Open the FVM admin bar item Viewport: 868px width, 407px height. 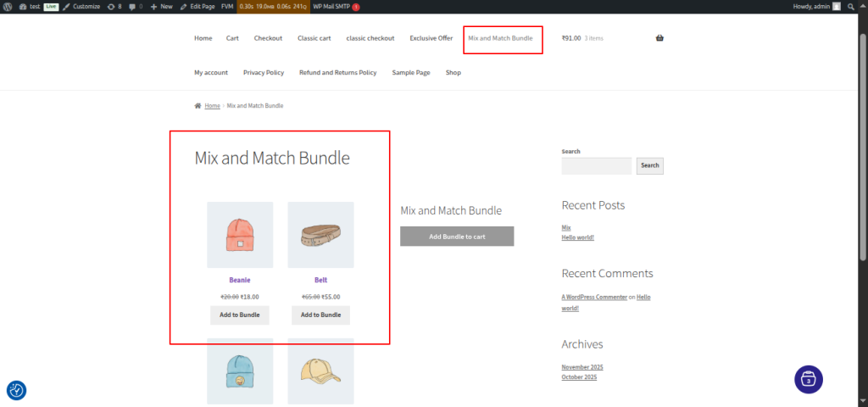tap(227, 7)
